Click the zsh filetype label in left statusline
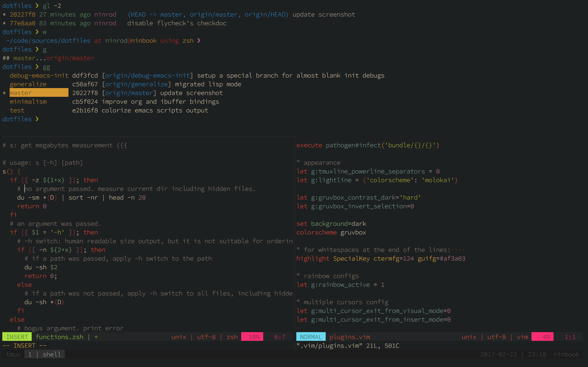The image size is (588, 367). click(x=232, y=337)
